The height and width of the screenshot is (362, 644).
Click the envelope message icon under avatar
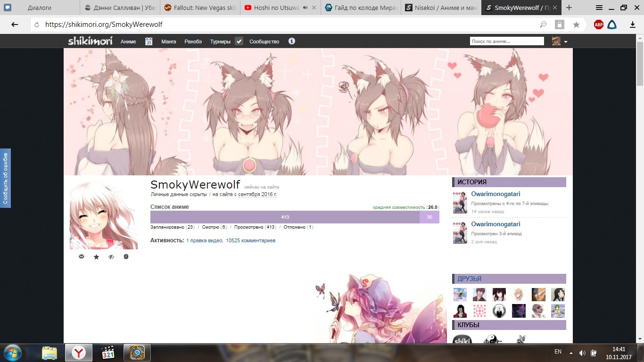[82, 257]
